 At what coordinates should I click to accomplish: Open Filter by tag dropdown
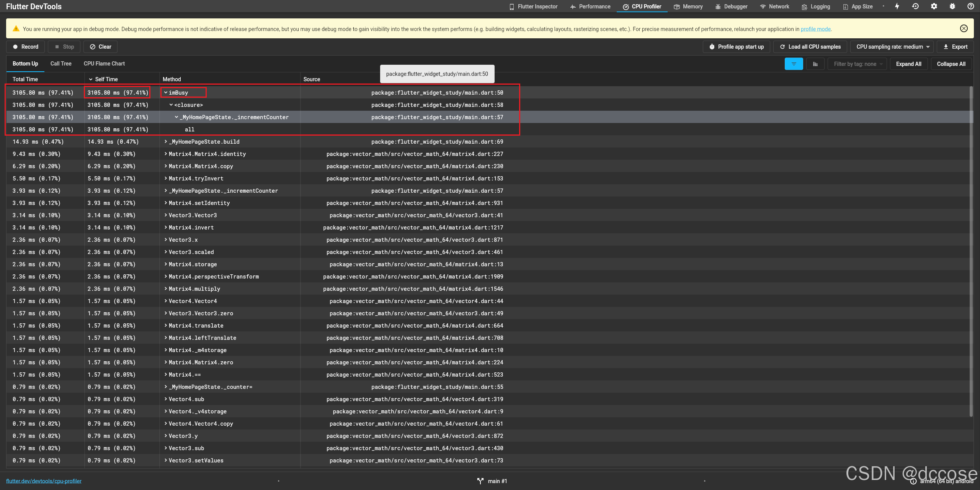857,64
